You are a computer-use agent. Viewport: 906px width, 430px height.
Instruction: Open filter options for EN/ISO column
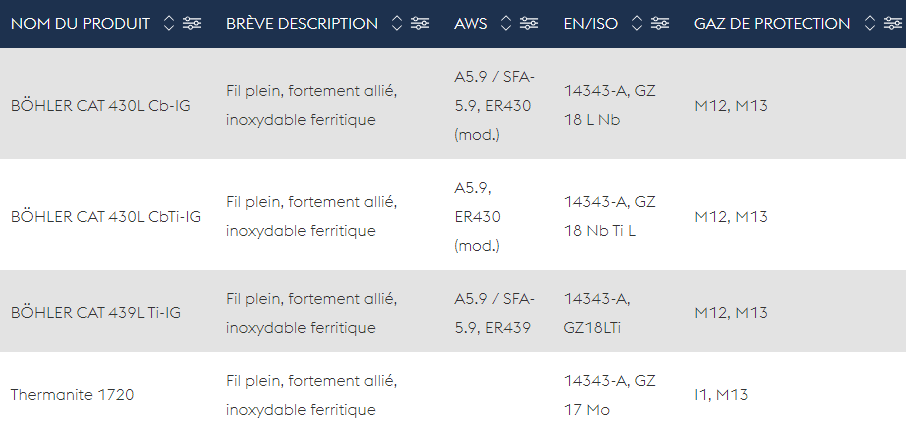click(660, 24)
